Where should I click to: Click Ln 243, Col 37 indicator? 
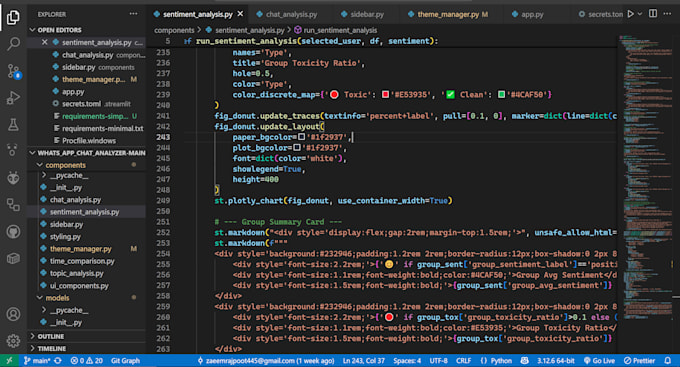[363, 360]
